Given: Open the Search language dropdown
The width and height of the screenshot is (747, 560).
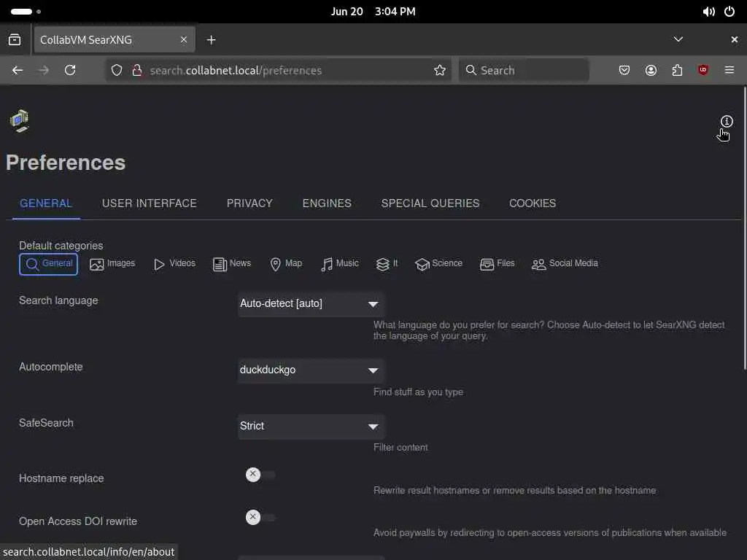Looking at the screenshot, I should (x=311, y=304).
